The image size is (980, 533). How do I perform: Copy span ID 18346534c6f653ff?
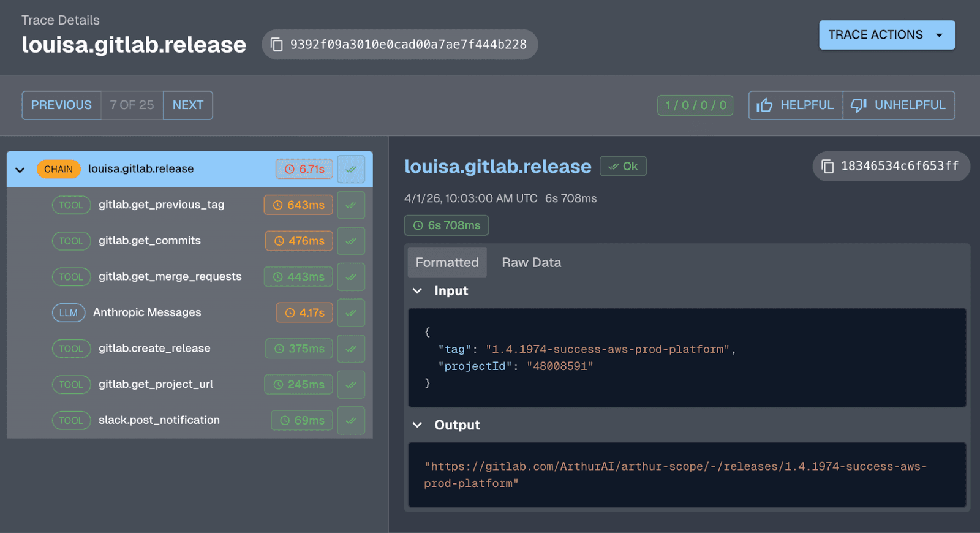827,167
